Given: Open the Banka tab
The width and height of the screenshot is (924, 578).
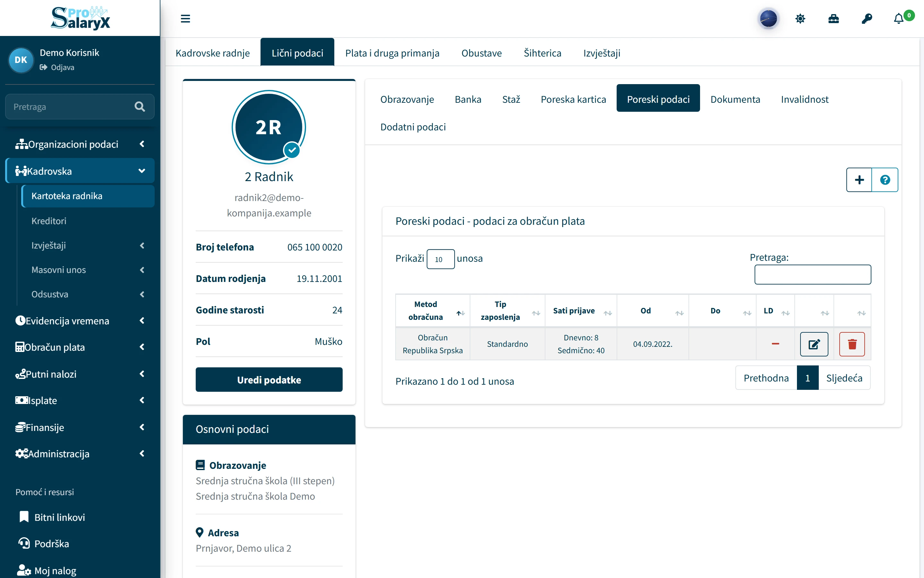Looking at the screenshot, I should pos(468,99).
